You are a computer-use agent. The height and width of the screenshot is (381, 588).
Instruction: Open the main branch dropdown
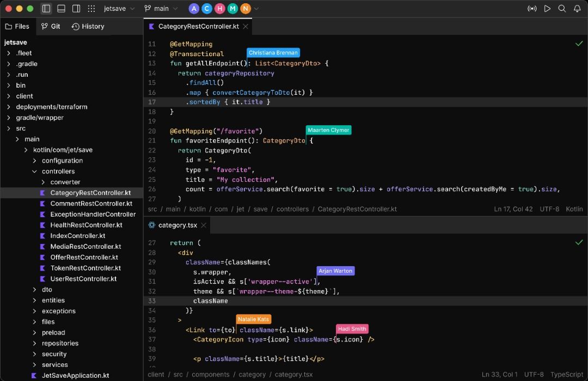pos(161,8)
